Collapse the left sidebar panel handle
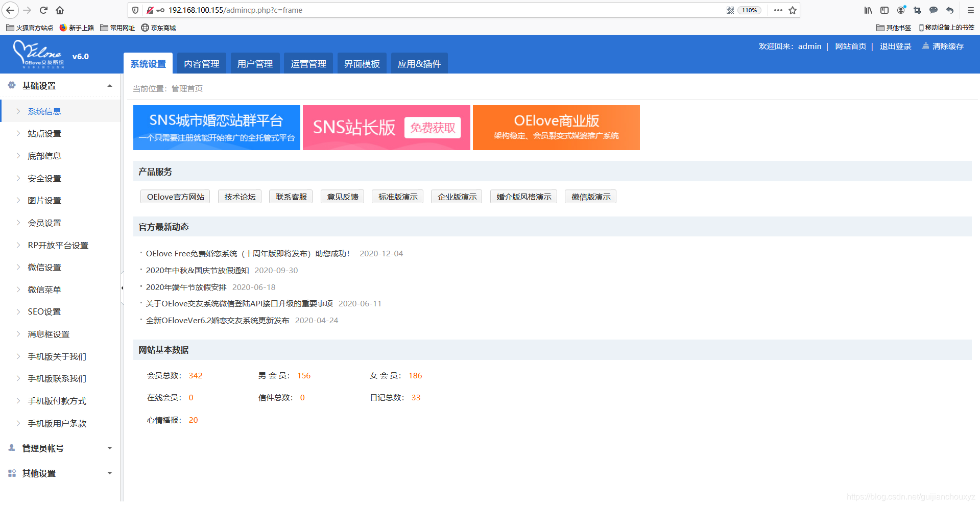 [x=122, y=288]
